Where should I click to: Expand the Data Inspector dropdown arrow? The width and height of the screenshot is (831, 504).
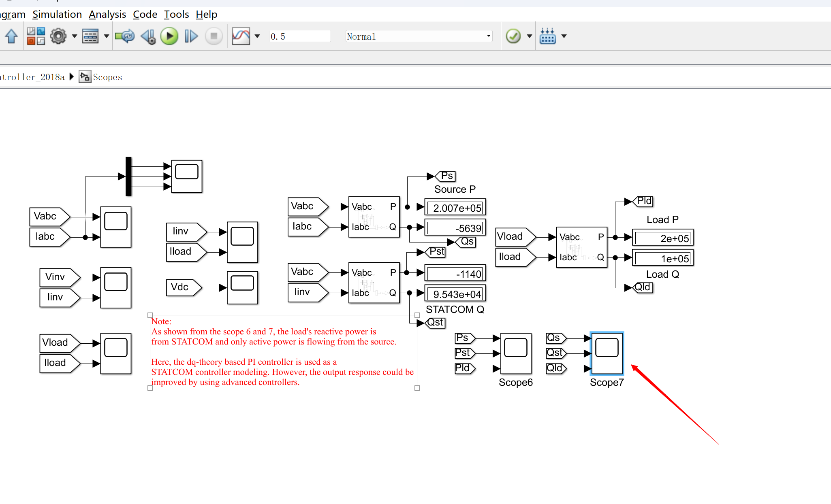tap(257, 36)
